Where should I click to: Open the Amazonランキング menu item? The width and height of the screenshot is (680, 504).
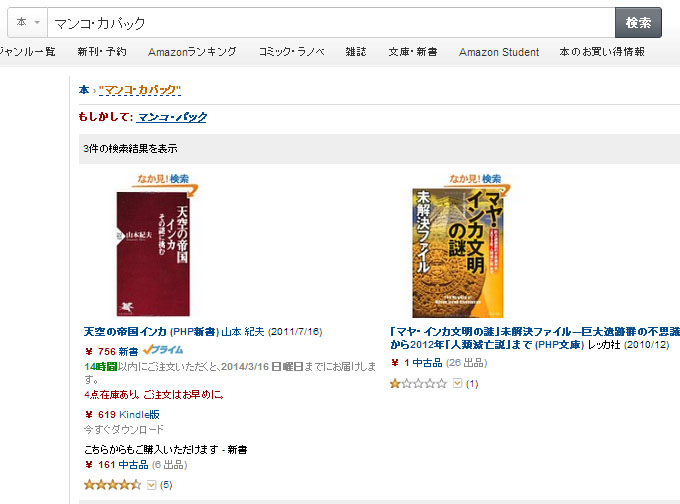pos(192,52)
